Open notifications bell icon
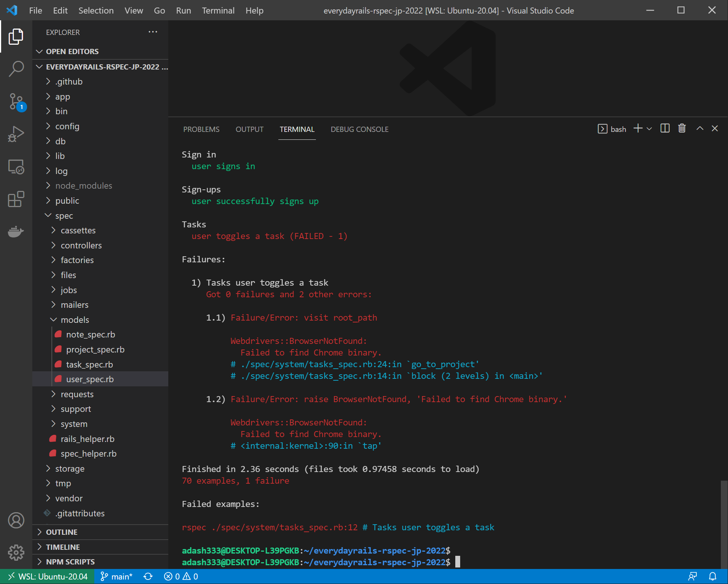Image resolution: width=728 pixels, height=584 pixels. coord(713,576)
